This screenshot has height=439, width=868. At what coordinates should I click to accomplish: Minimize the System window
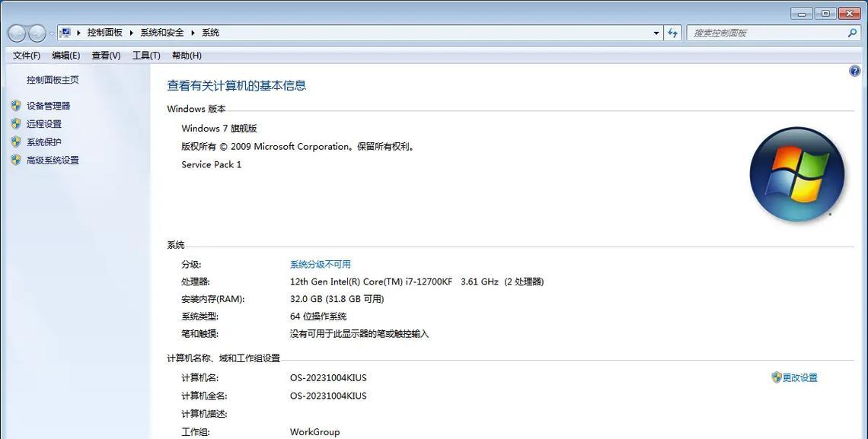[x=802, y=14]
